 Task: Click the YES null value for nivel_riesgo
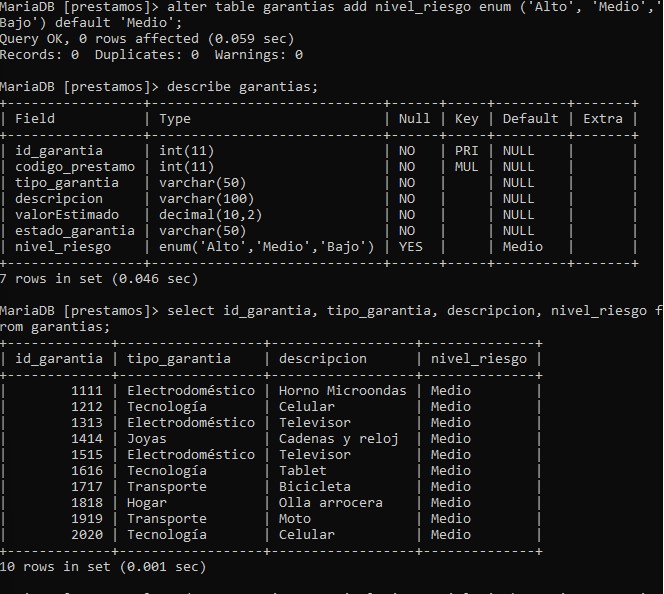(410, 247)
